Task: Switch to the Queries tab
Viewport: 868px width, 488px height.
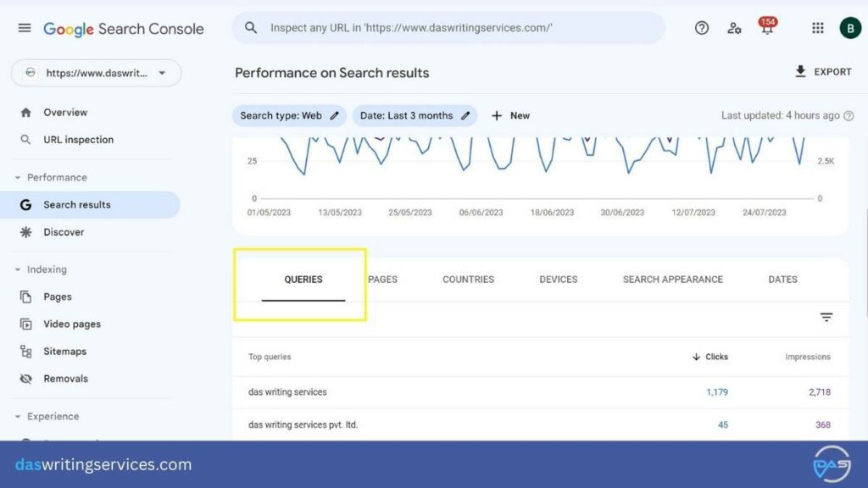Action: click(303, 280)
